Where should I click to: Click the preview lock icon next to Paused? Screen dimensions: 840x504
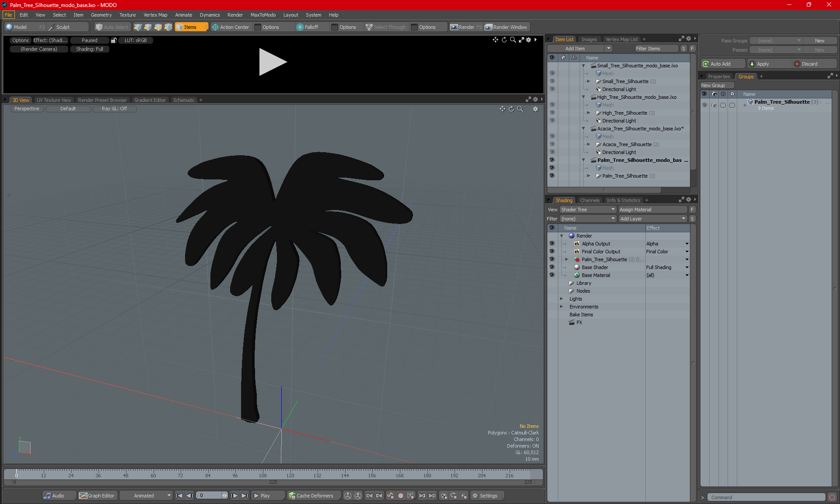(x=114, y=40)
